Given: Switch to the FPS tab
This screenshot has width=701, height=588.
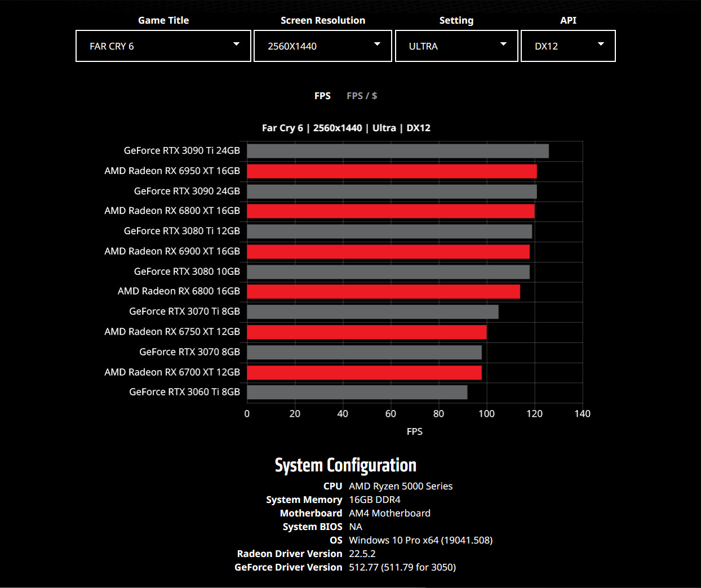Looking at the screenshot, I should tap(322, 96).
